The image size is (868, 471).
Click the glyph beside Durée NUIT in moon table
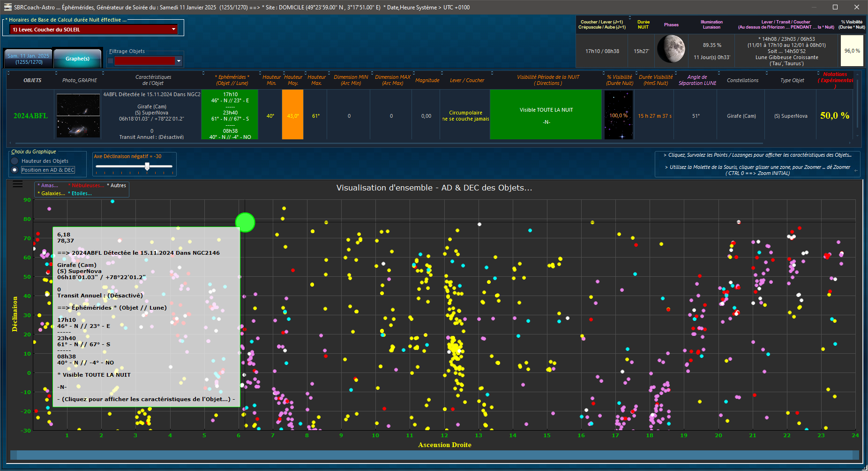click(x=630, y=18)
